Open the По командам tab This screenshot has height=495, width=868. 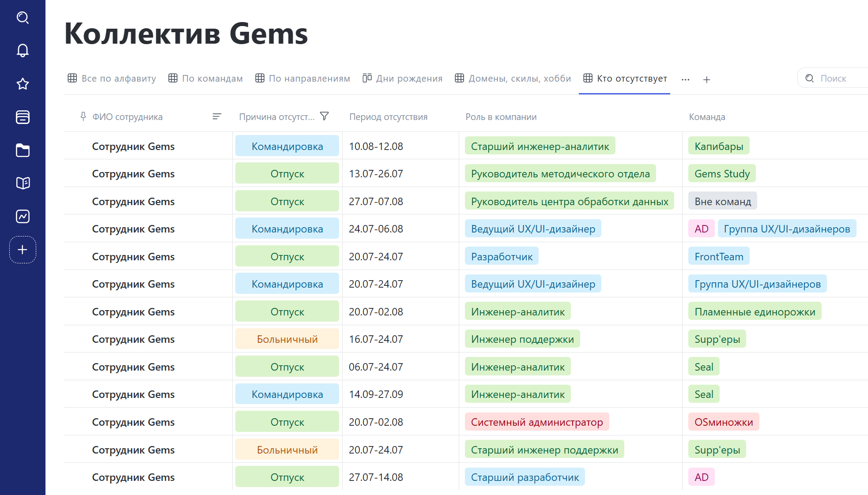pyautogui.click(x=205, y=79)
